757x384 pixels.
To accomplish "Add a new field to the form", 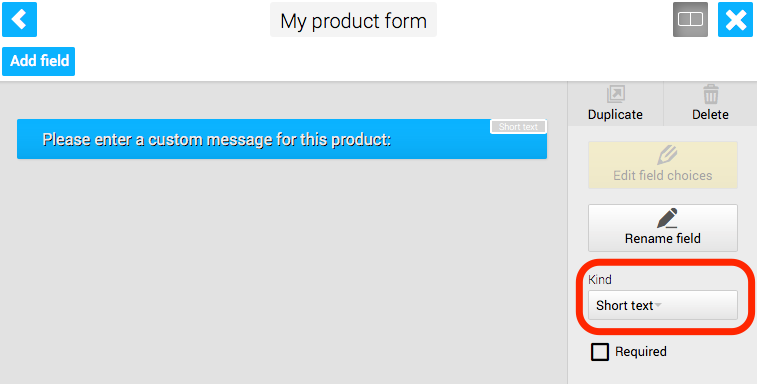I will coord(39,61).
